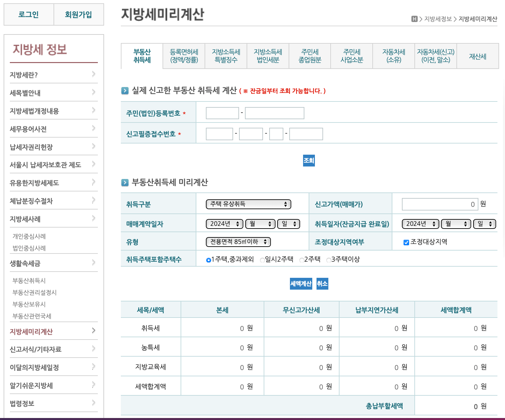
Task: Open the 취득구분 dropdown showing 주택 유상취득
Action: click(248, 204)
